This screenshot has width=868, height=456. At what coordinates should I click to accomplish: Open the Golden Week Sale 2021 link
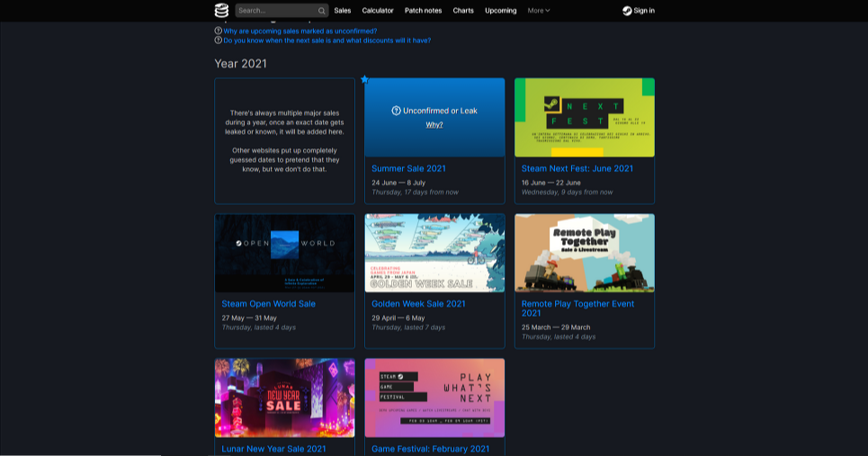pos(418,304)
